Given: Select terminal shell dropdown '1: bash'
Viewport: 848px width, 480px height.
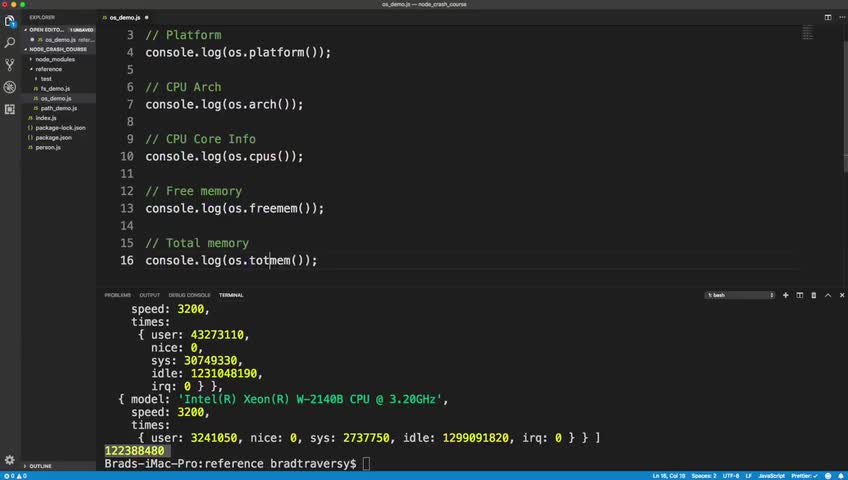Looking at the screenshot, I should [x=740, y=295].
